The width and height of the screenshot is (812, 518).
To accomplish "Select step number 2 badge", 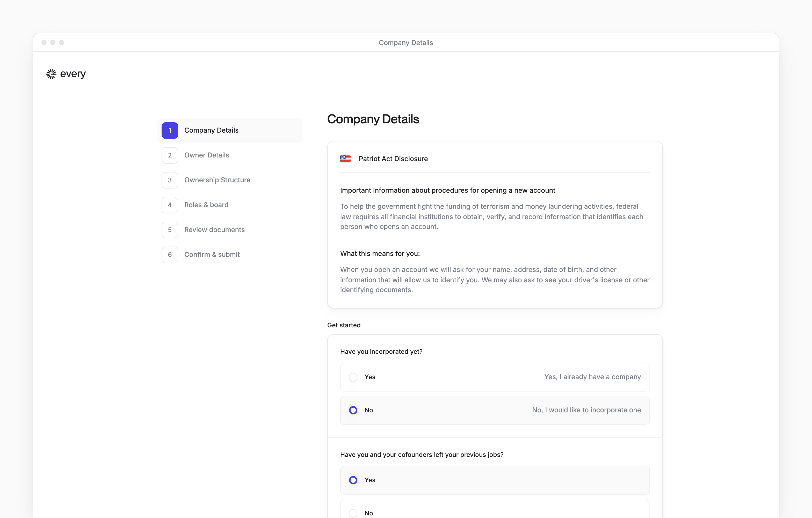I will [x=170, y=155].
